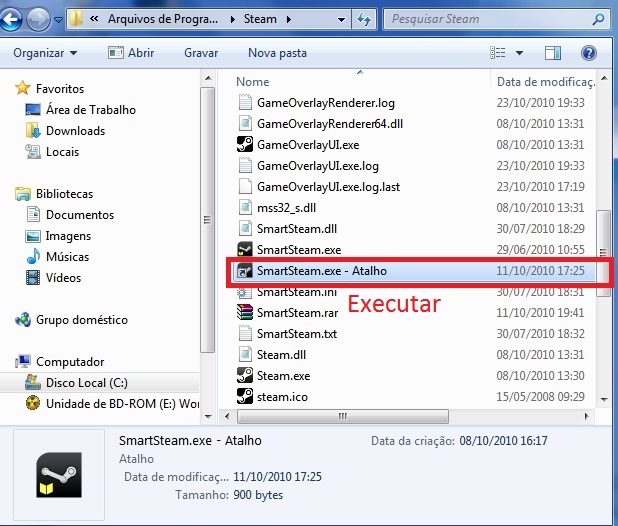The height and width of the screenshot is (526, 618).
Task: Open Locais in the sidebar
Action: click(x=52, y=152)
